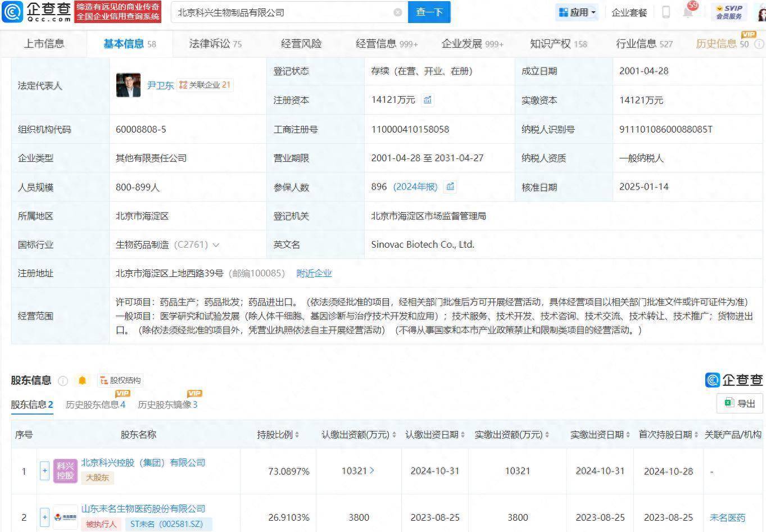Clear the search box text

(398, 12)
